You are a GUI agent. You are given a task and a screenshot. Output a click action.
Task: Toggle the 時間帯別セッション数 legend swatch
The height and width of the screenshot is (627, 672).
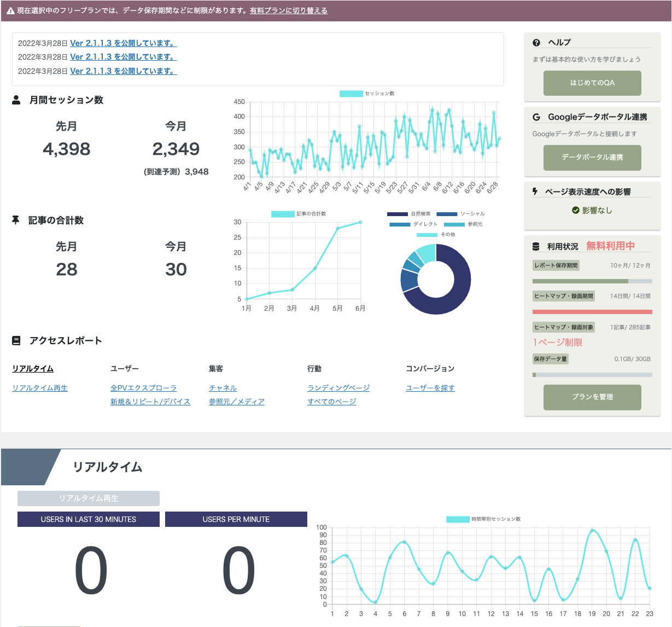tap(458, 519)
